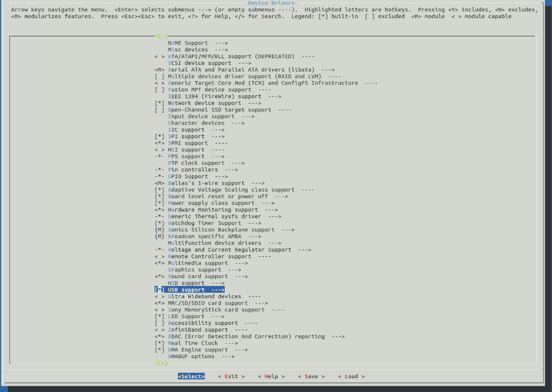Toggle Dallas's 1-wire support module marker
The image size is (552, 392).
click(x=160, y=184)
